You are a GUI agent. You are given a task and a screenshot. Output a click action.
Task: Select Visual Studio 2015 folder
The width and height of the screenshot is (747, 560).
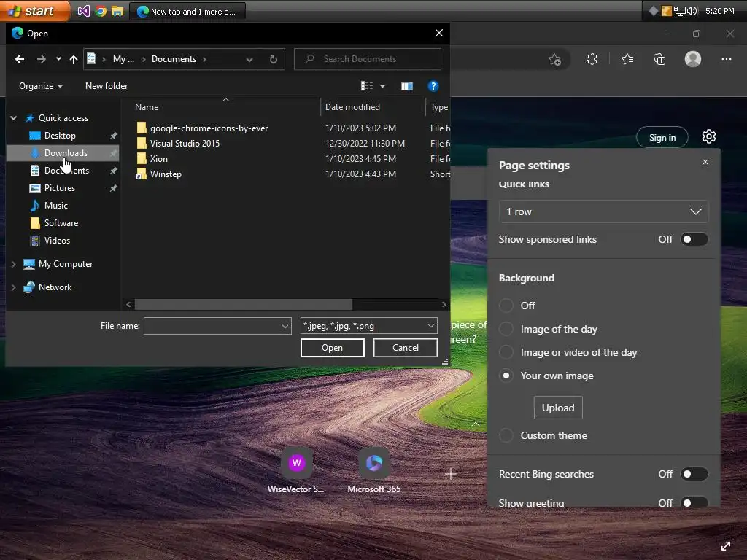pos(185,144)
